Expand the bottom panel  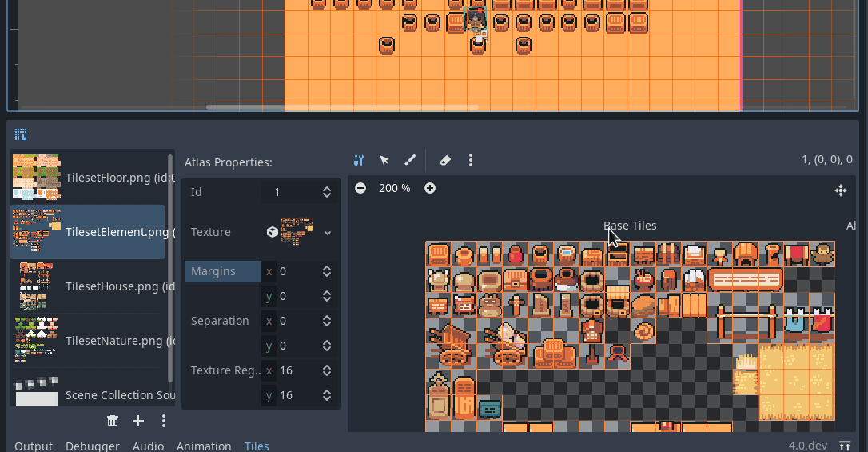point(845,446)
